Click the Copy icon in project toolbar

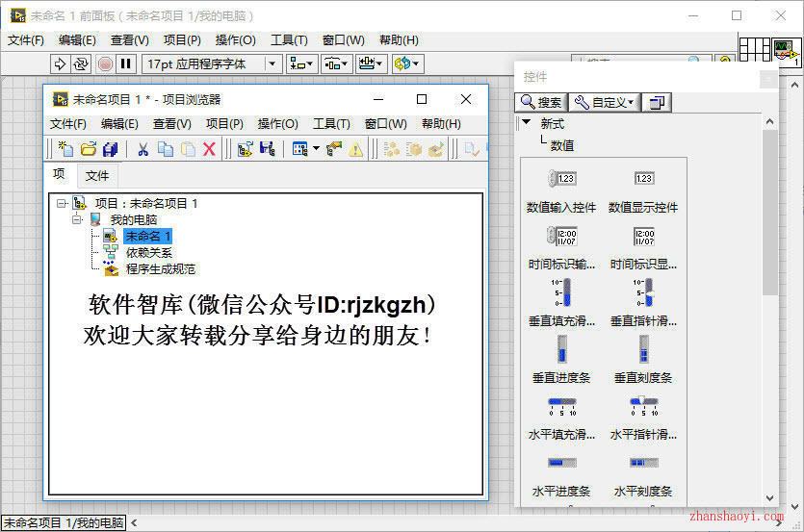[x=165, y=149]
